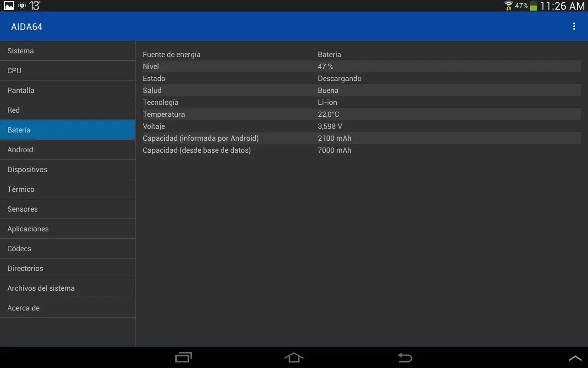The width and height of the screenshot is (588, 368).
Task: Select the Salud row label
Action: [x=152, y=91]
